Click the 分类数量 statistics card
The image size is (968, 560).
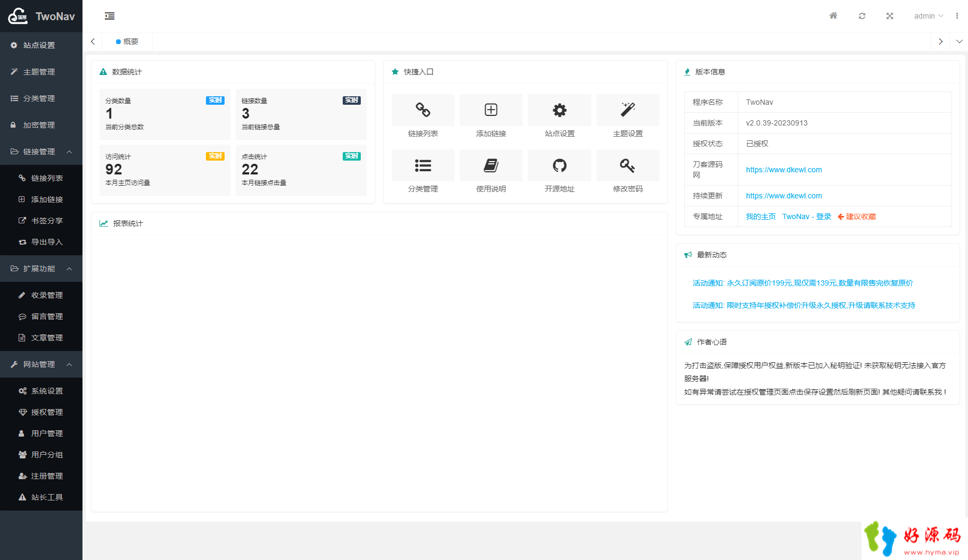165,114
